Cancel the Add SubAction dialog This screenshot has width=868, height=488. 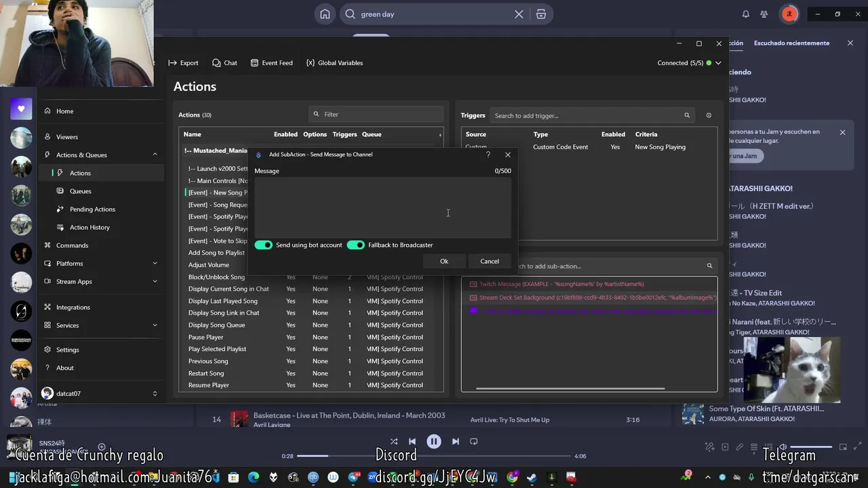[490, 262]
